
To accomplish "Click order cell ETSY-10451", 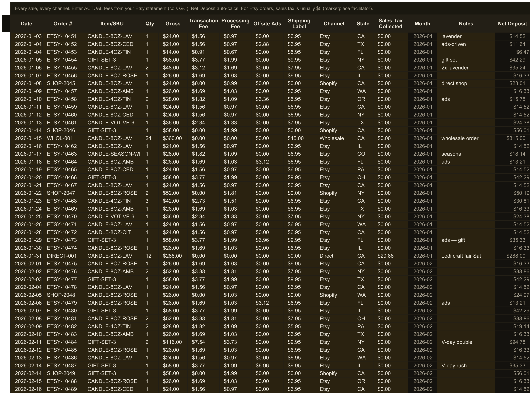I will [63, 36].
